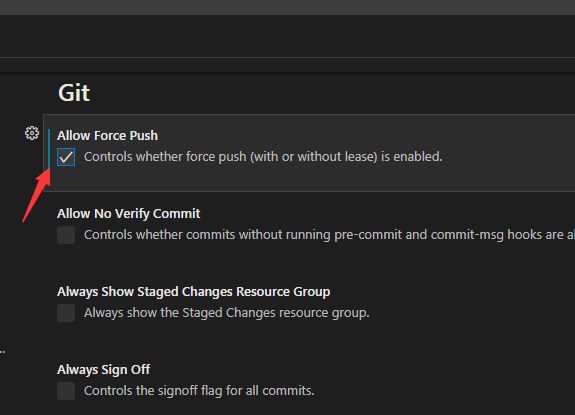Tick Always Show Staged Changes Resource Group checkbox
The width and height of the screenshot is (575, 415).
(66, 313)
